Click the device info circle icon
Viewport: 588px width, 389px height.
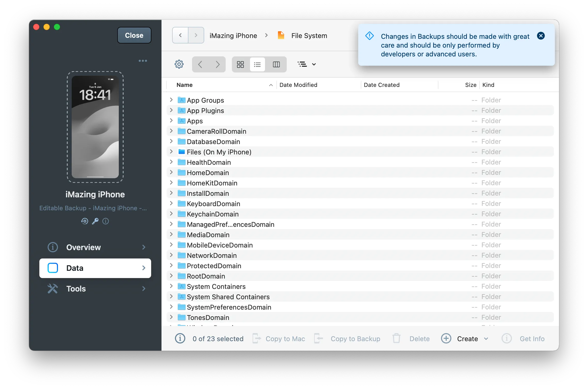[x=105, y=221]
